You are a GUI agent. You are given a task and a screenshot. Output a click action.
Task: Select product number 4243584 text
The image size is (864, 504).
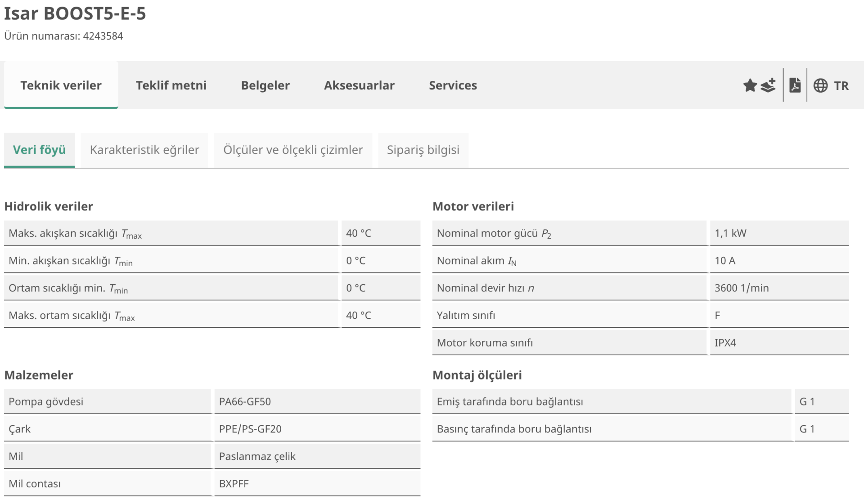[103, 36]
